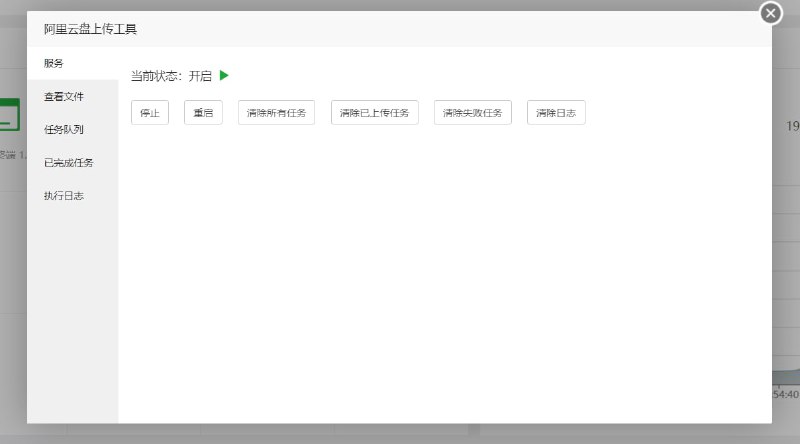The width and height of the screenshot is (800, 444).
Task: Click the 清除日志 button
Action: coord(556,113)
